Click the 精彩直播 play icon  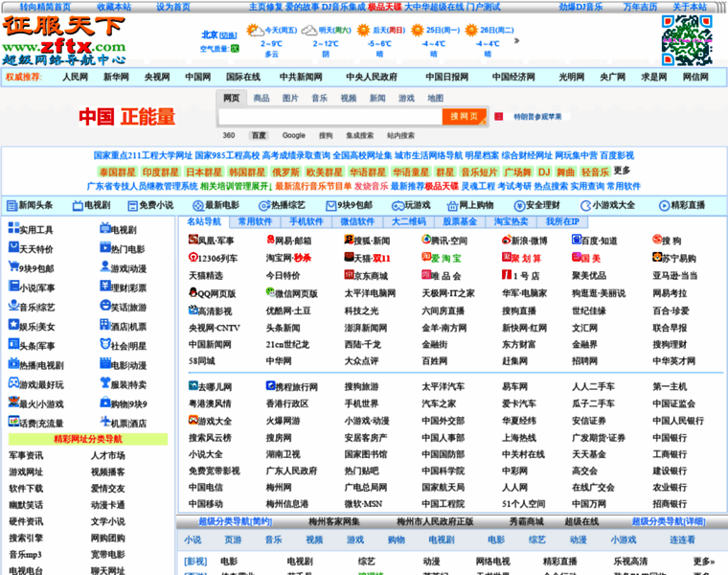pos(665,205)
